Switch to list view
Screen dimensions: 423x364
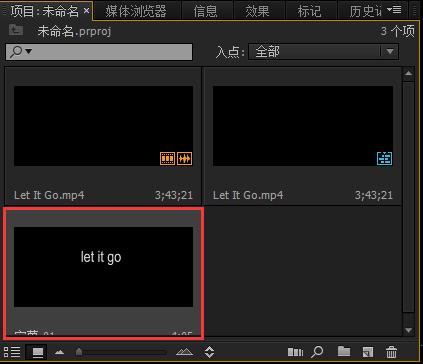pos(12,352)
